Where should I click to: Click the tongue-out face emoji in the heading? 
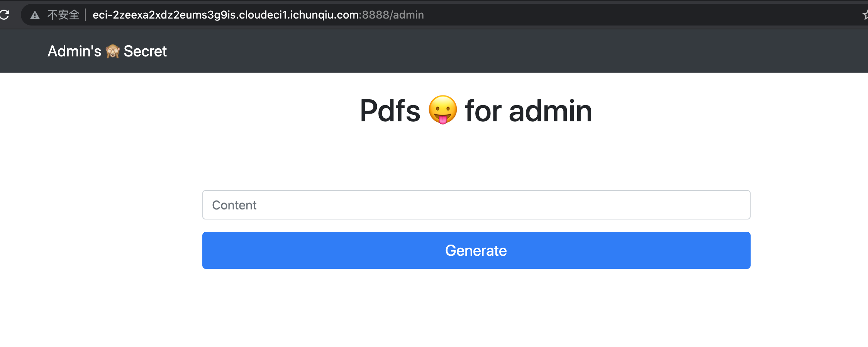[443, 110]
